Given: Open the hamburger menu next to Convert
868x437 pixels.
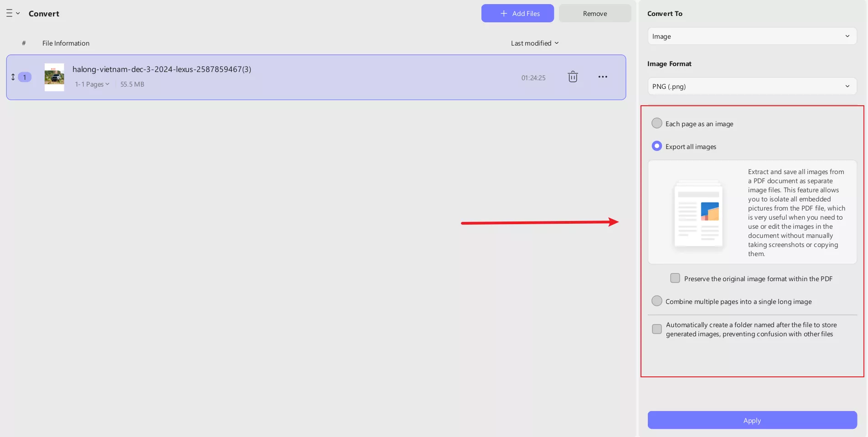Looking at the screenshot, I should coord(12,14).
